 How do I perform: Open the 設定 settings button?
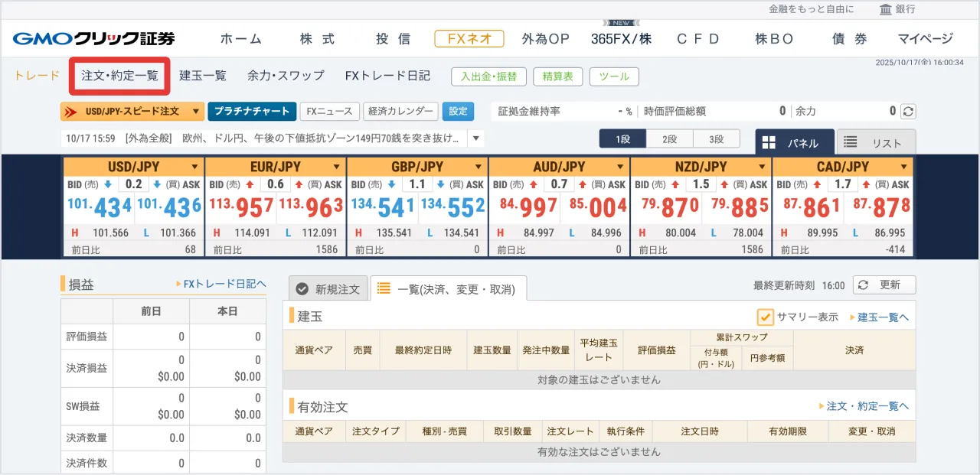pyautogui.click(x=458, y=110)
